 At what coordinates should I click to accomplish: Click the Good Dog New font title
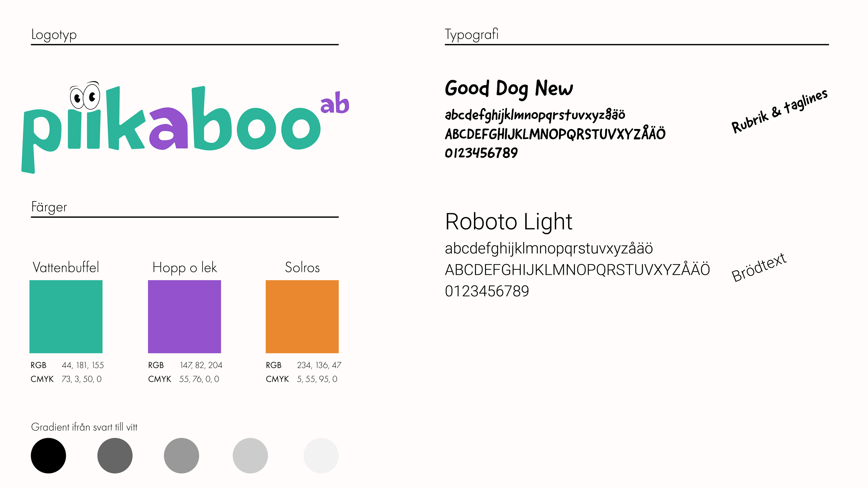[x=509, y=88]
